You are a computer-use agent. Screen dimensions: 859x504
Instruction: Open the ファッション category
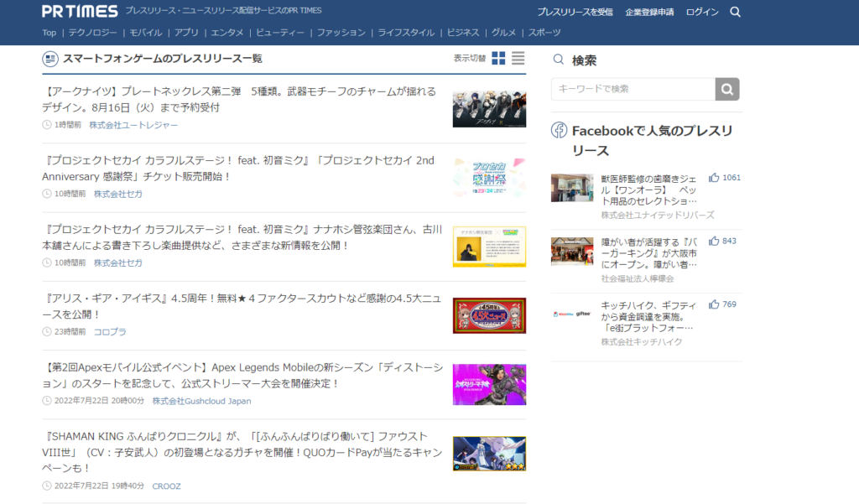point(341,33)
